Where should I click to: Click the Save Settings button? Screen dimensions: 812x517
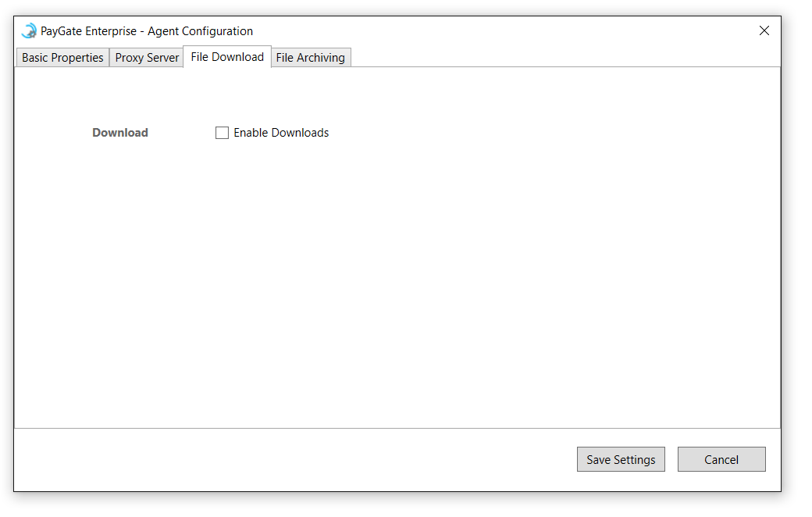pyautogui.click(x=621, y=459)
